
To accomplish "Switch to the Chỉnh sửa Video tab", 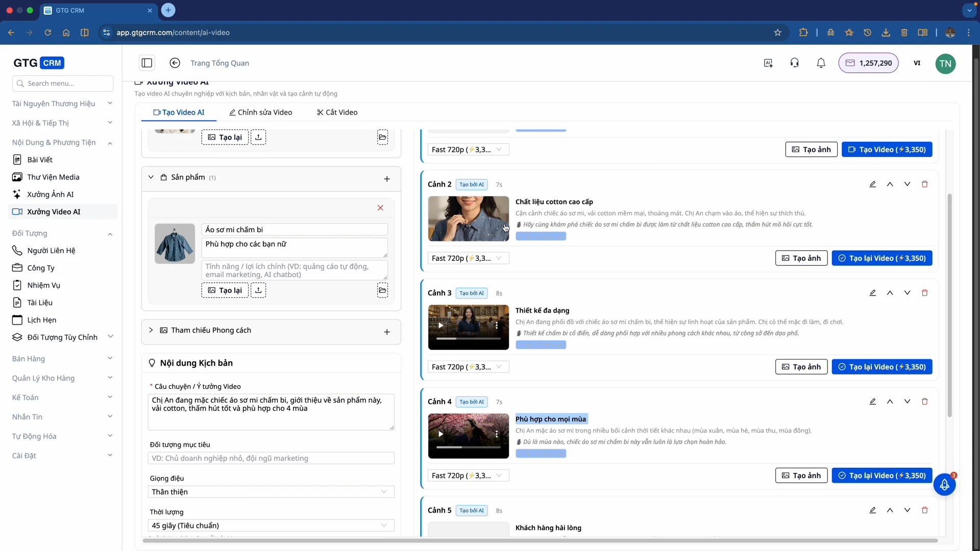I will coord(261,112).
